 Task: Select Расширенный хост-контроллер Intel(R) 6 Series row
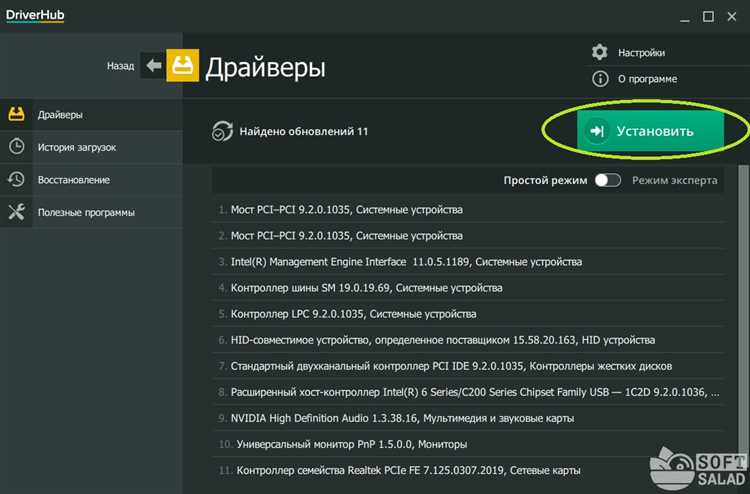468,392
